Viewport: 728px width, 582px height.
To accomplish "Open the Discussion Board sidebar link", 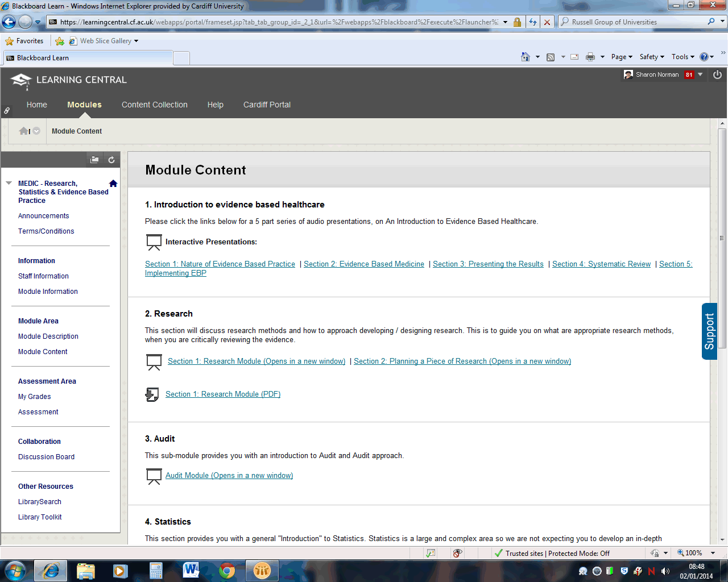I will coord(46,457).
